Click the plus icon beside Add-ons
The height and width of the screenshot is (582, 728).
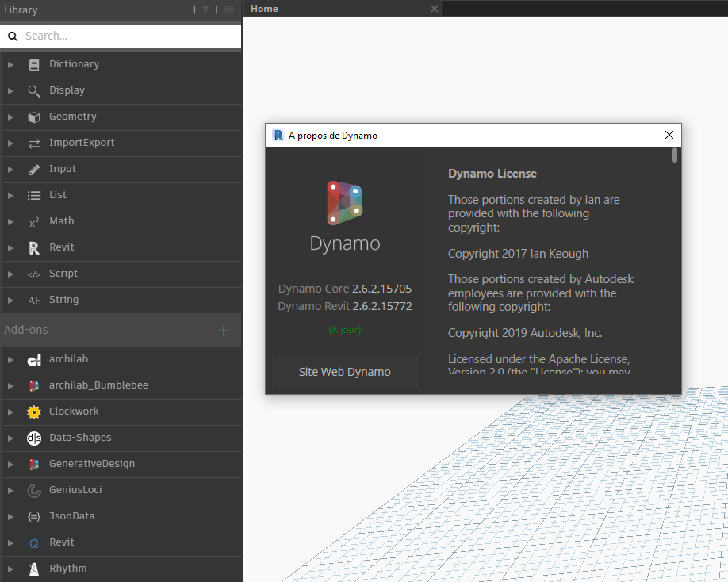click(x=224, y=331)
